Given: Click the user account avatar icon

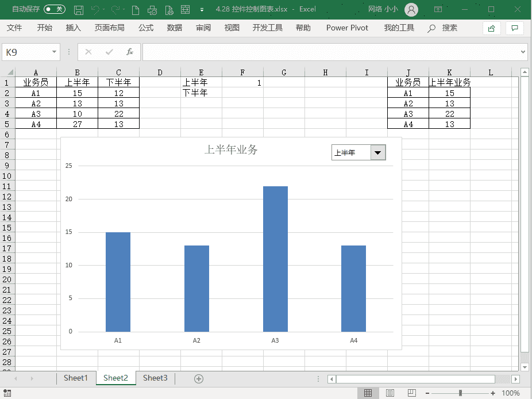Looking at the screenshot, I should click(411, 10).
